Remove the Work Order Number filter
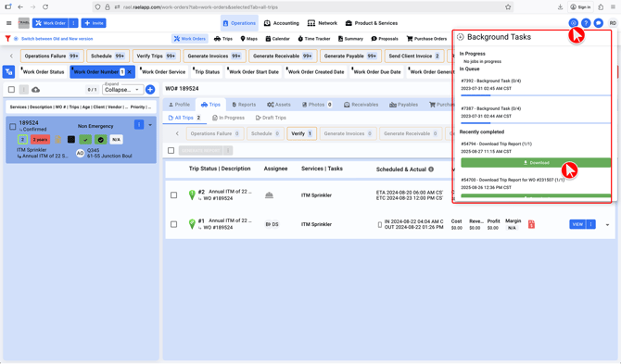Screen dimensions: 621x364 tap(130, 72)
